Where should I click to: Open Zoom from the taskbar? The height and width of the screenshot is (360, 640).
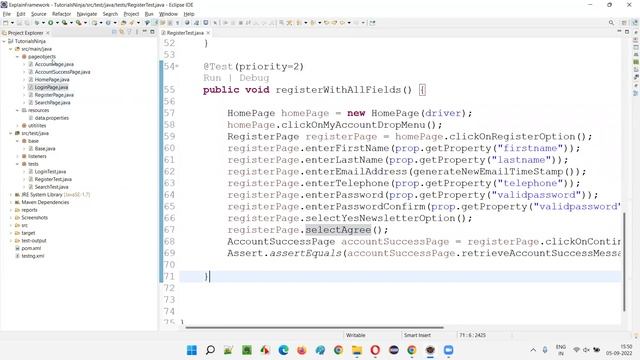point(449,350)
